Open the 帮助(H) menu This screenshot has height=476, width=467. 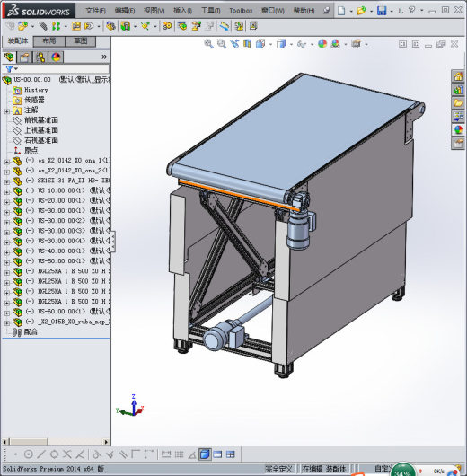[x=304, y=11]
